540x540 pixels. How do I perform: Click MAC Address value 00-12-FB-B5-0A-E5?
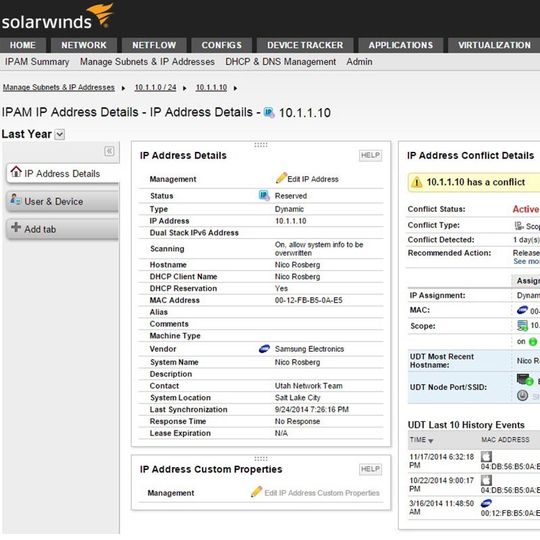(309, 300)
